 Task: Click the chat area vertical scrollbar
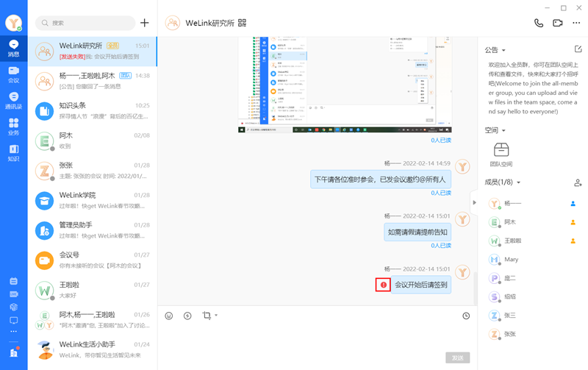475,288
